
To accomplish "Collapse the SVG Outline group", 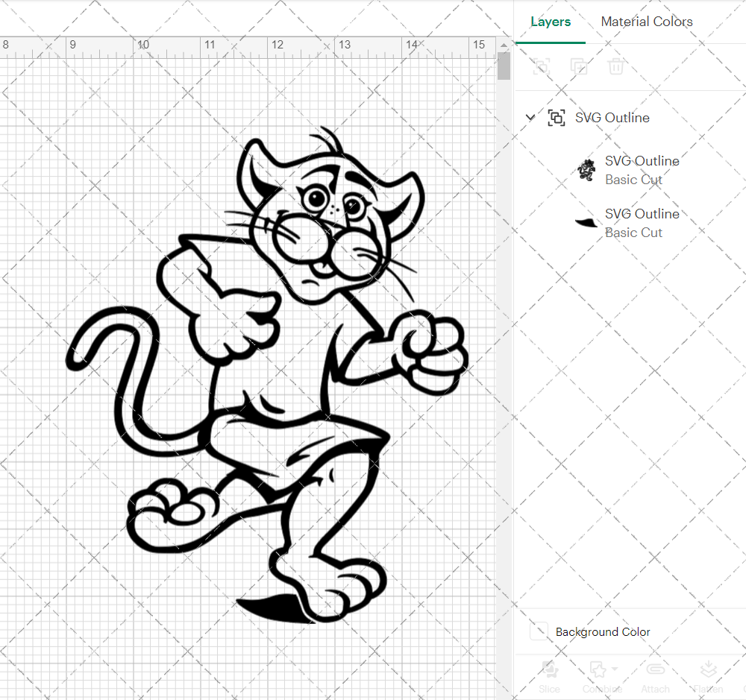I will [530, 117].
